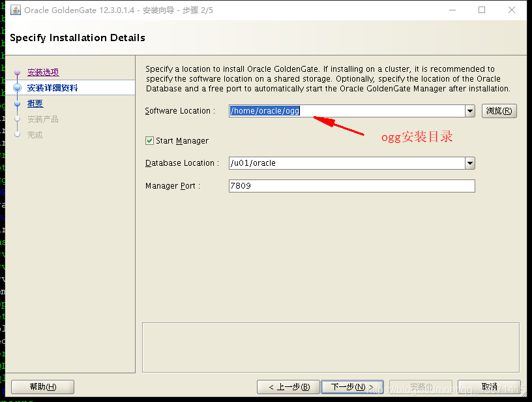This screenshot has height=402, width=532.
Task: Open the Database Location dropdown
Action: [x=471, y=162]
